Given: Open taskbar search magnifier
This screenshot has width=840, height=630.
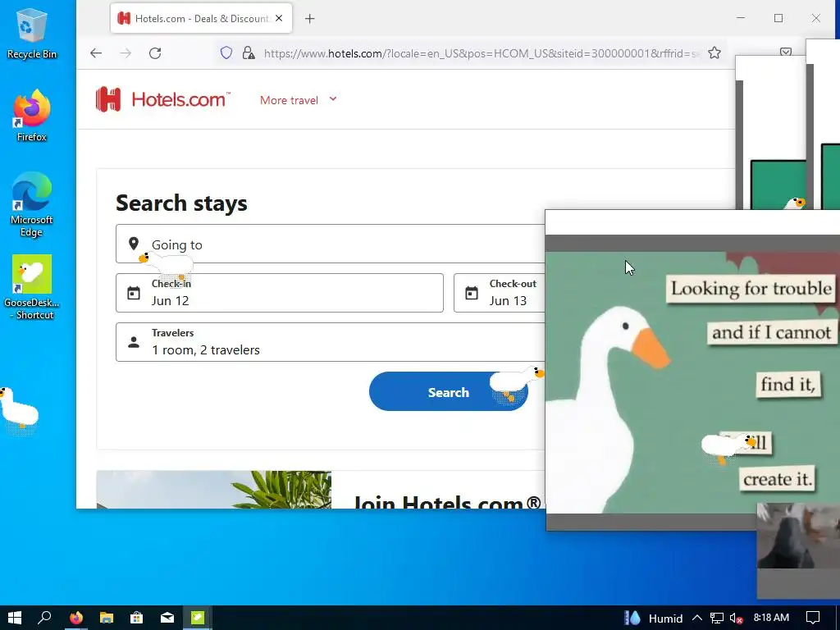Looking at the screenshot, I should point(44,618).
